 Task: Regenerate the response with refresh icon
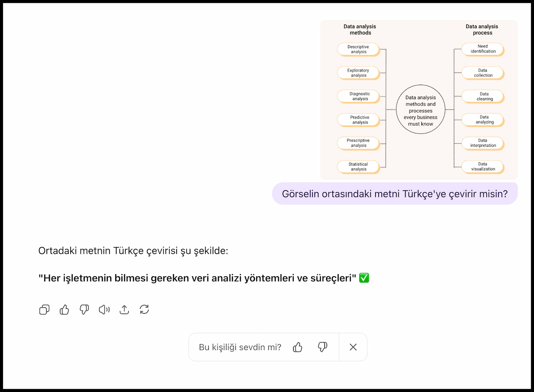144,310
